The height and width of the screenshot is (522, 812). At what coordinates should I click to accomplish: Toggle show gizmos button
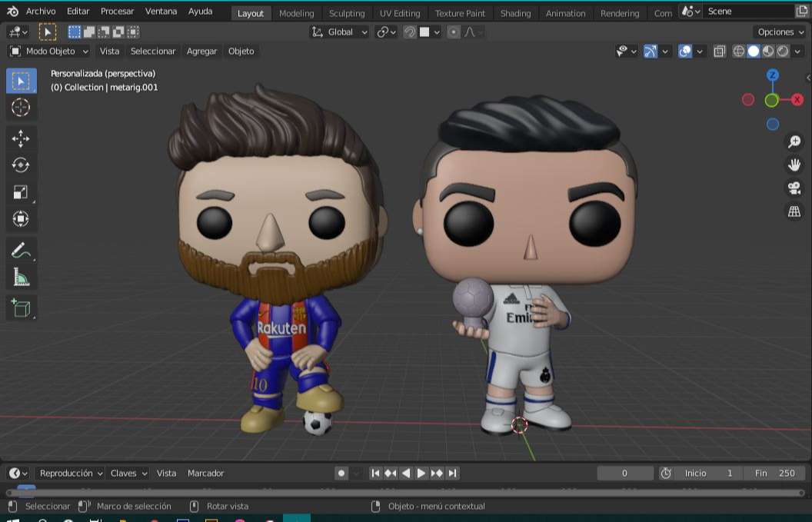pyautogui.click(x=651, y=52)
